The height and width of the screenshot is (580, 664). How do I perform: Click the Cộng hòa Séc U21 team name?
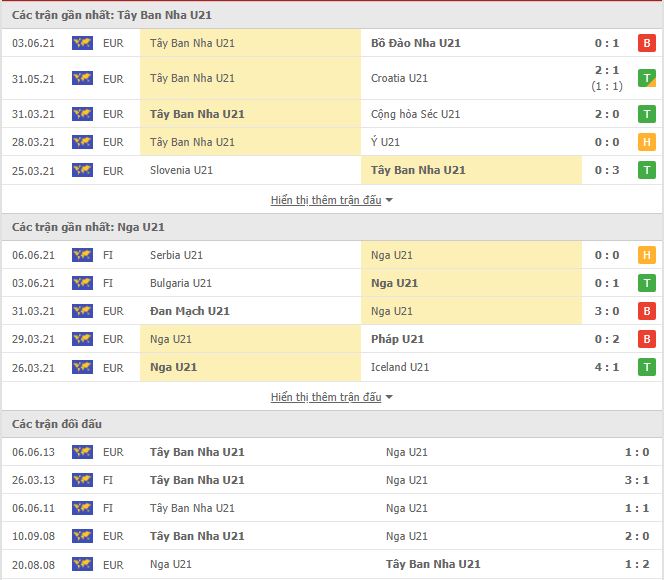(x=415, y=114)
